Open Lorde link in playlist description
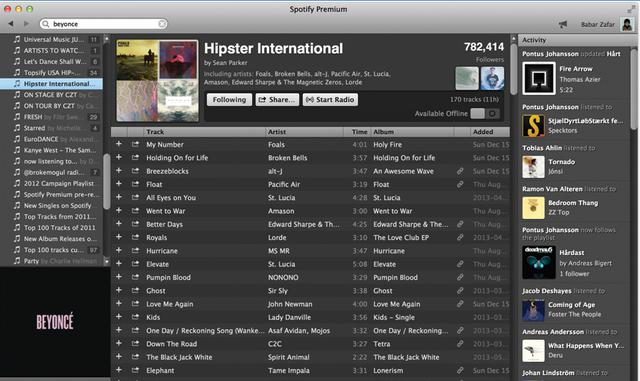This screenshot has height=381, width=640. pyautogui.click(x=353, y=82)
